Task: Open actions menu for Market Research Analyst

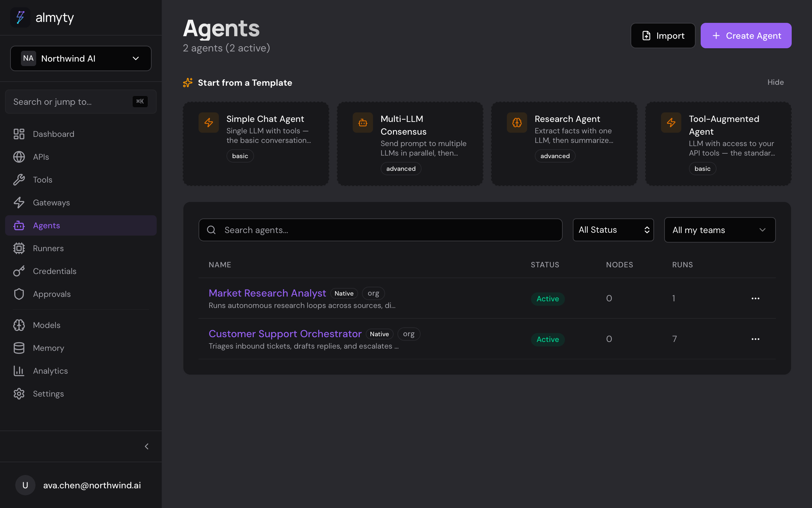Action: click(755, 298)
